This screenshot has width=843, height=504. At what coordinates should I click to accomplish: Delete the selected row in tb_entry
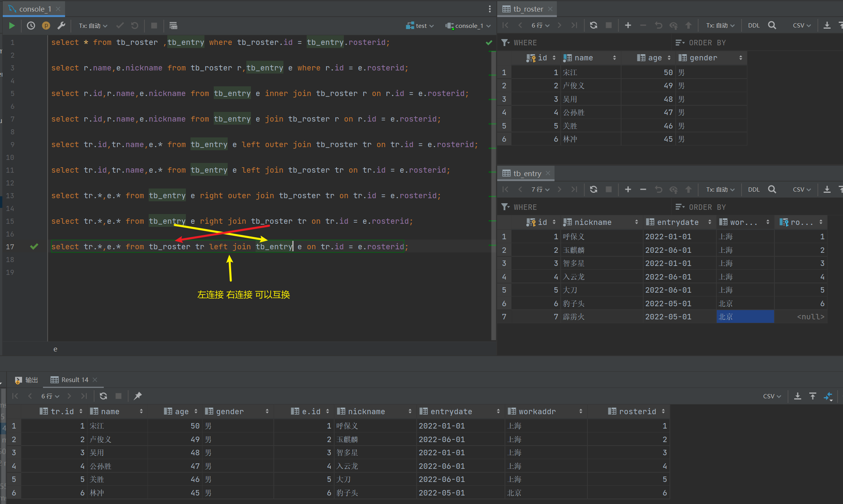click(643, 189)
